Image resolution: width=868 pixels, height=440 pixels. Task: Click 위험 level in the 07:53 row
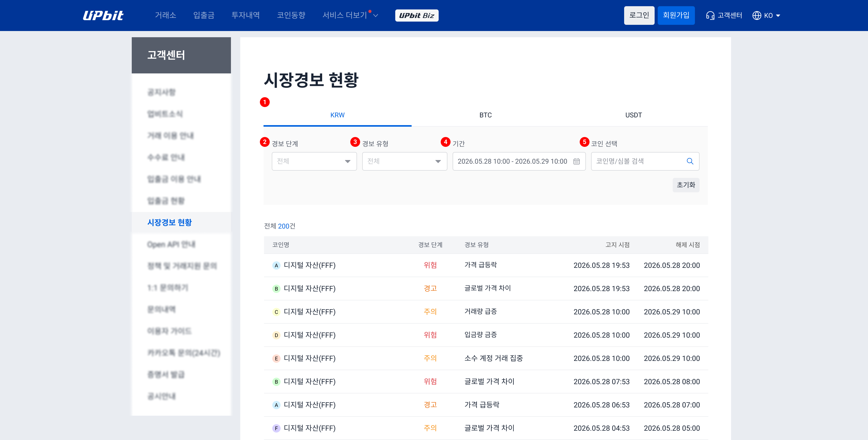pyautogui.click(x=430, y=382)
